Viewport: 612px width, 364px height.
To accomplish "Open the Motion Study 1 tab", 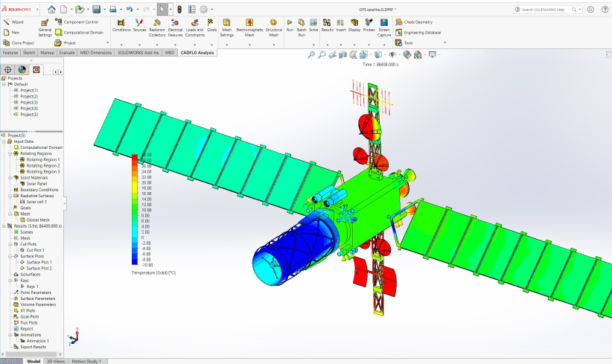I will pyautogui.click(x=86, y=361).
